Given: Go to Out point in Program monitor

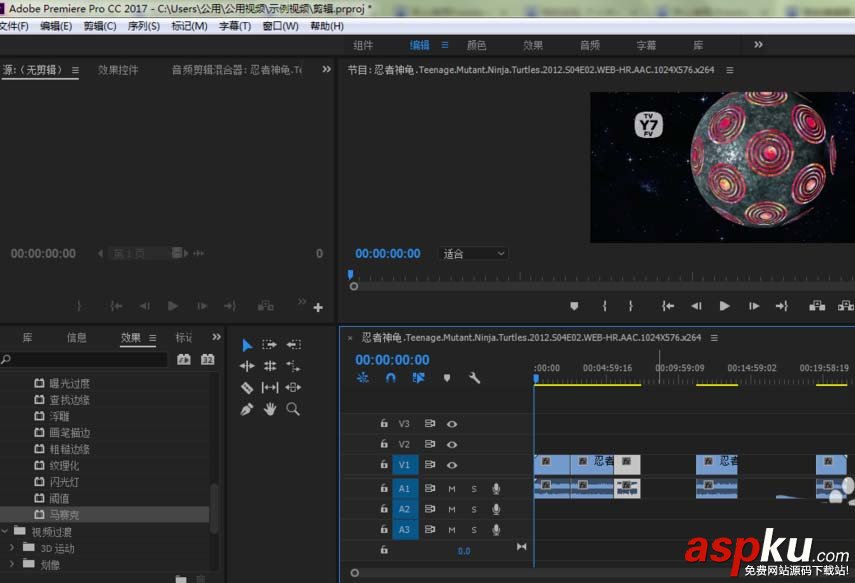Looking at the screenshot, I should click(781, 306).
